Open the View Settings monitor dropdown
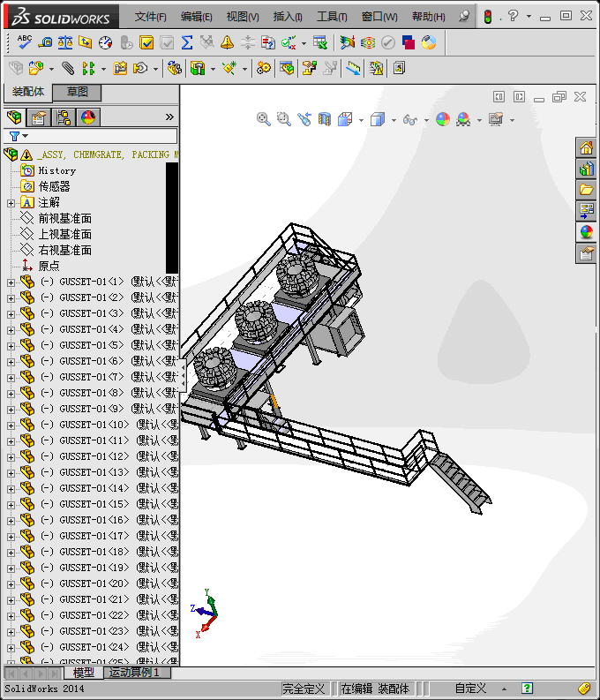The height and width of the screenshot is (700, 600). [x=512, y=120]
